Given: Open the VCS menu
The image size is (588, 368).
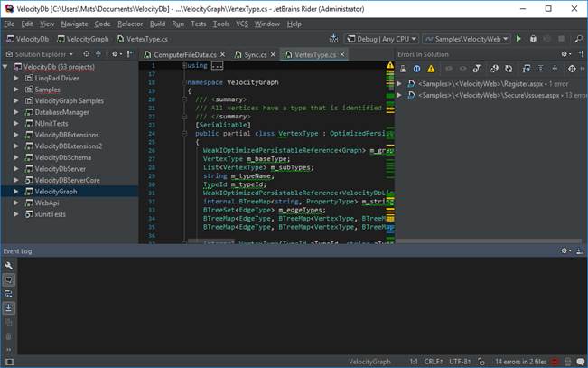Looking at the screenshot, I should (x=242, y=24).
